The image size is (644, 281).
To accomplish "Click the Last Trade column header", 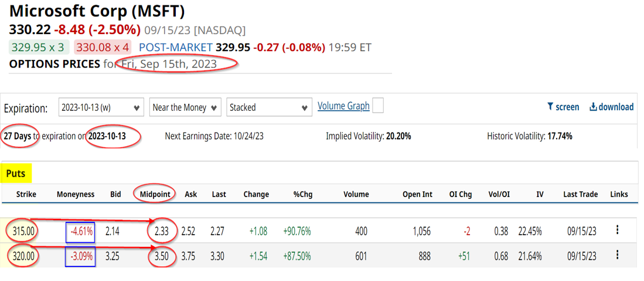I will [x=580, y=194].
